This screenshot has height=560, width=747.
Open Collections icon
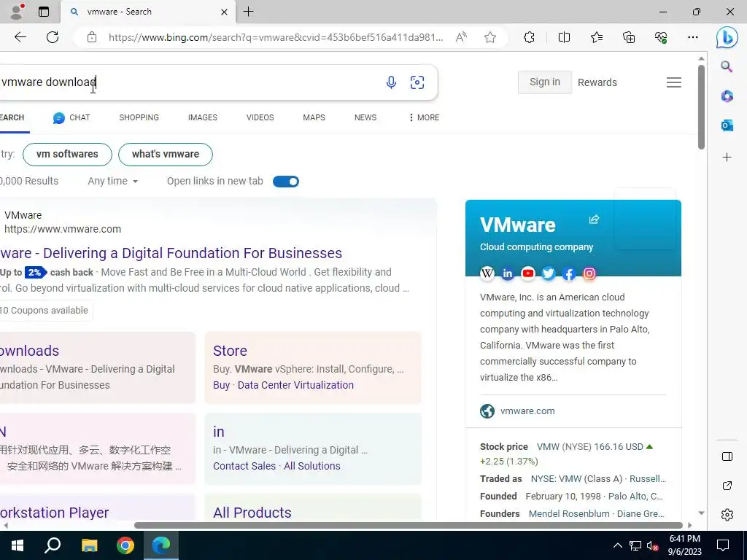click(629, 37)
